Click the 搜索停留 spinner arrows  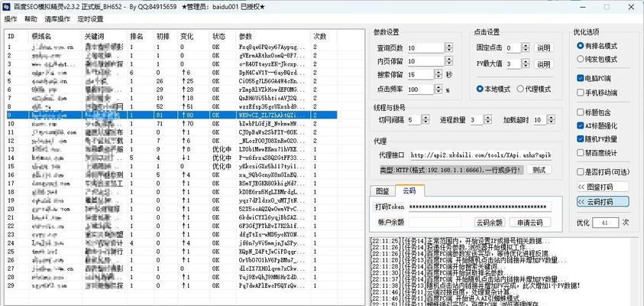439,75
